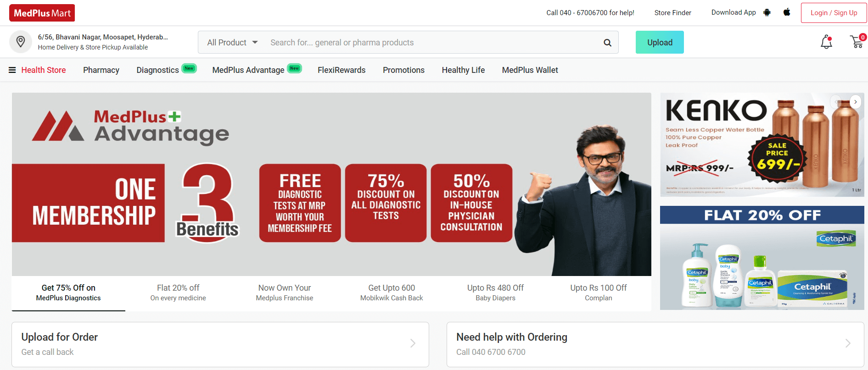Image resolution: width=868 pixels, height=370 pixels.
Task: Open the Kenko copper bottle banner
Action: [x=762, y=145]
